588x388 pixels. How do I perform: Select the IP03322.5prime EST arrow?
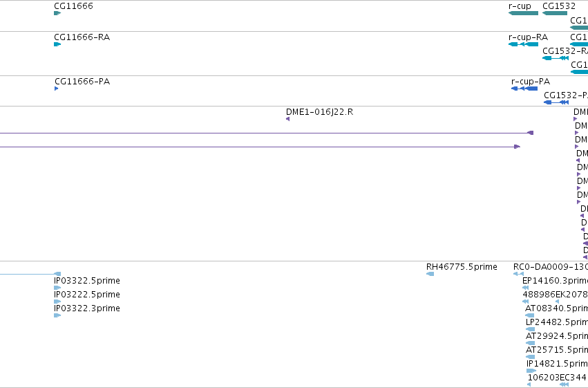point(57,288)
